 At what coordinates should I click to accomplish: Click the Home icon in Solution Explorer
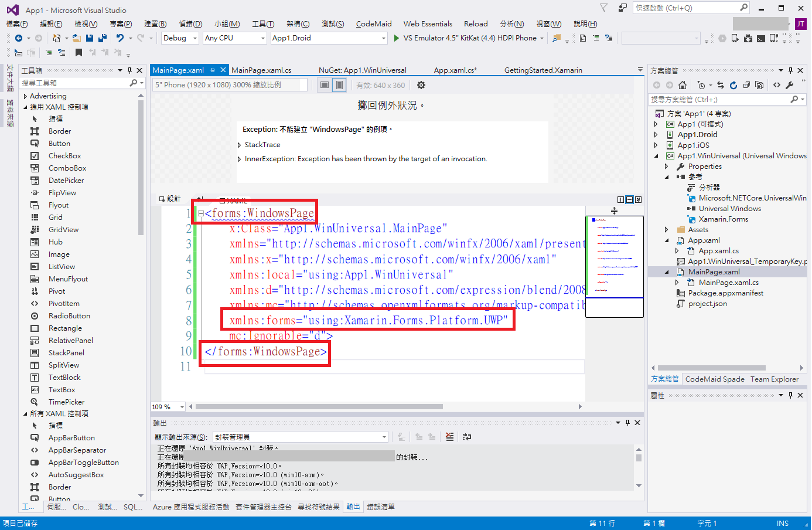[683, 85]
